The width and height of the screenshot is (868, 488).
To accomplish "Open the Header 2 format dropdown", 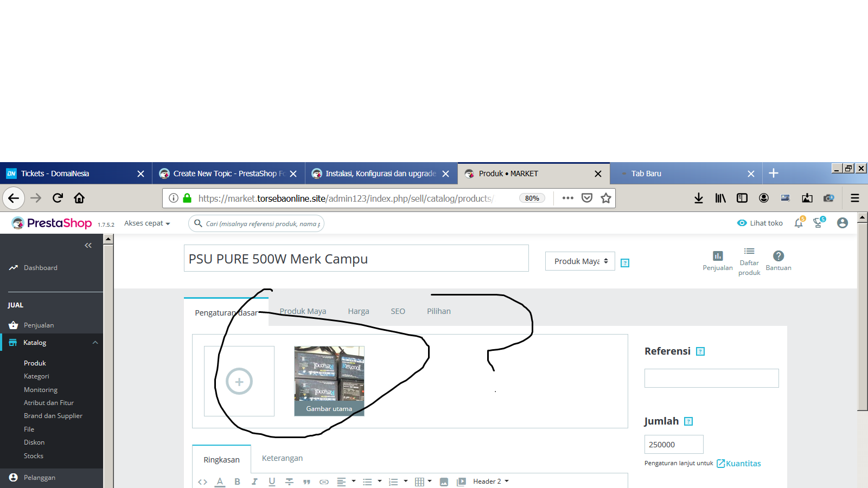I will [490, 481].
